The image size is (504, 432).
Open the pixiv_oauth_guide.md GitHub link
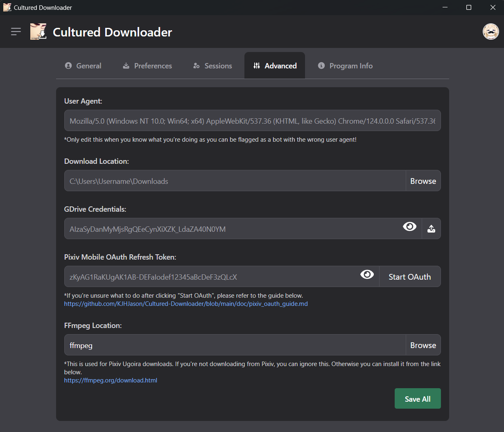[186, 304]
